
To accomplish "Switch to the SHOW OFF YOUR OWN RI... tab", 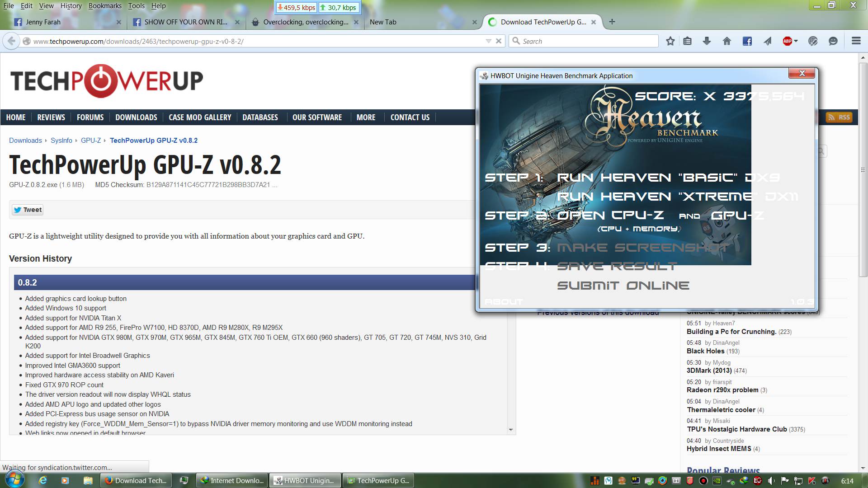I will [185, 22].
